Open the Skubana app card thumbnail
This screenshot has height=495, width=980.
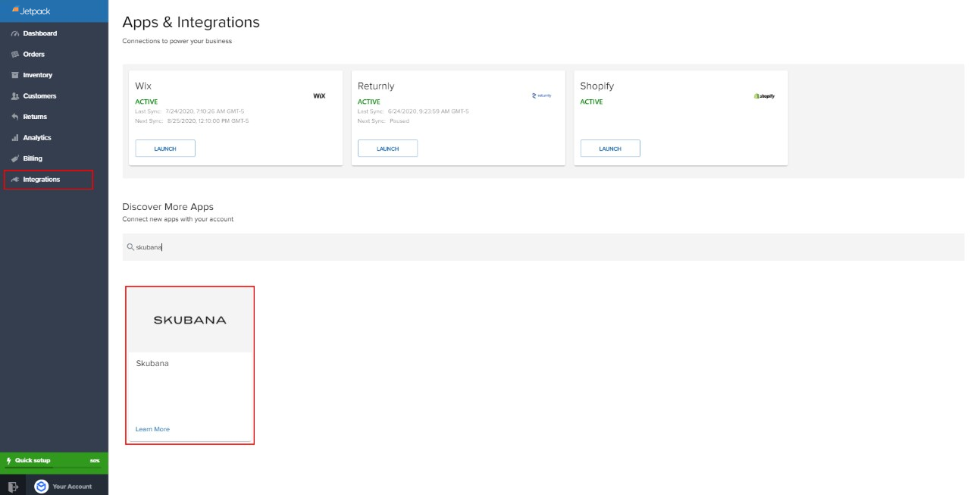pyautogui.click(x=189, y=318)
